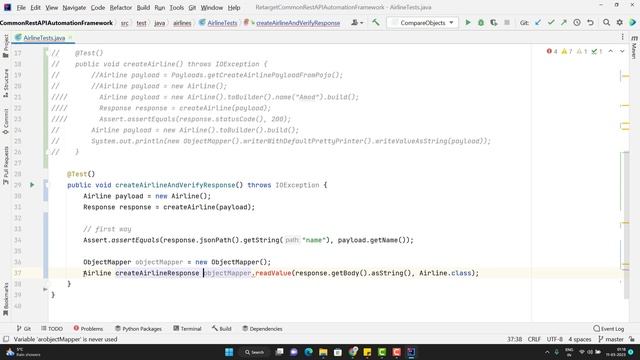Click the airlines breadcrumb folder
The image size is (640, 360).
tap(182, 23)
